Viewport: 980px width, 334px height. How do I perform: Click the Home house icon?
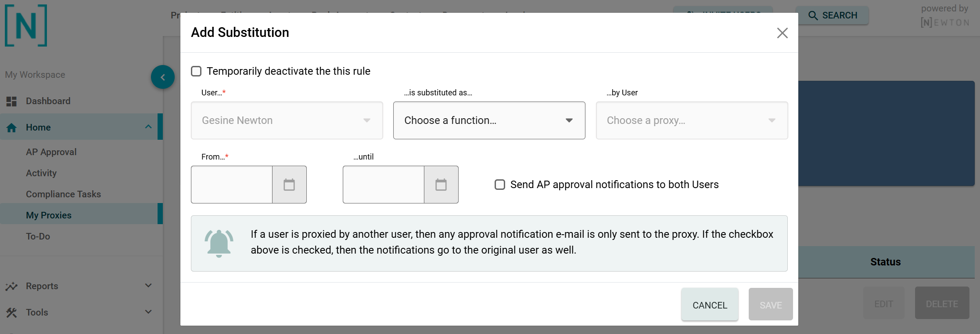coord(11,127)
